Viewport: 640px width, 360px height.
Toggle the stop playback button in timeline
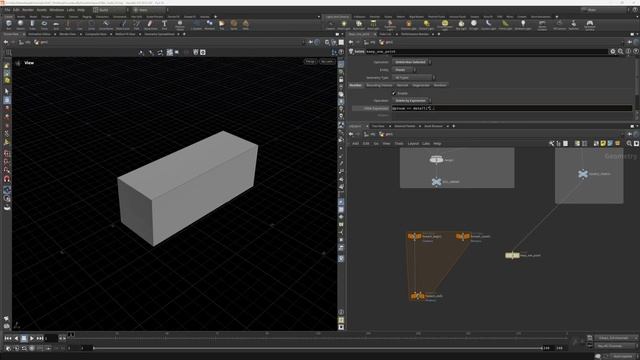(24, 338)
